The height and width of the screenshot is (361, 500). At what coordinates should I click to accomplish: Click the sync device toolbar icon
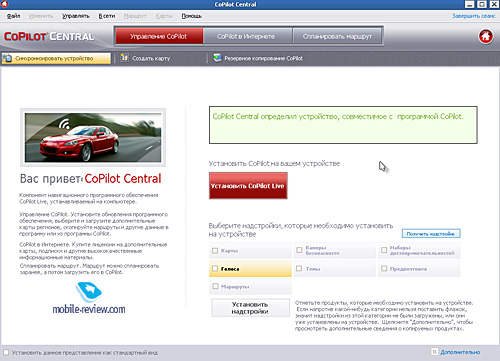pyautogui.click(x=7, y=58)
